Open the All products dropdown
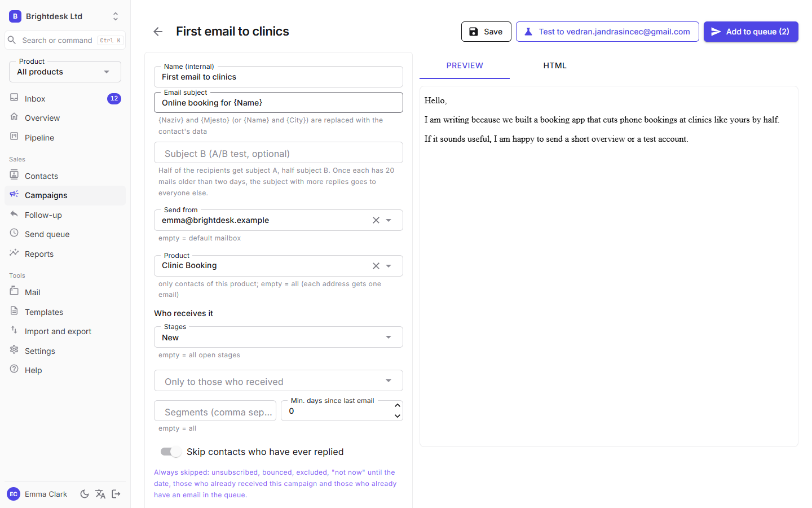This screenshot has height=508, width=812. pos(65,72)
